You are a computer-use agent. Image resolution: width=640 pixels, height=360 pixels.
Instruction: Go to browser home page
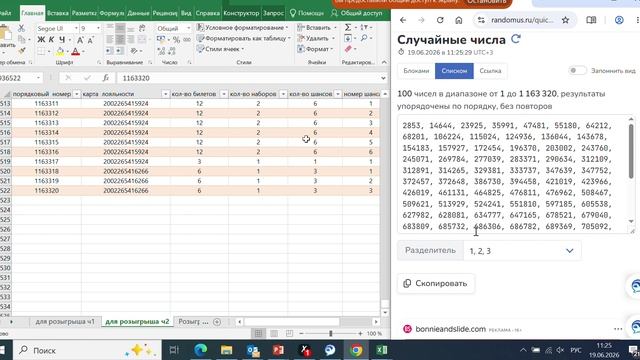pyautogui.click(x=458, y=20)
